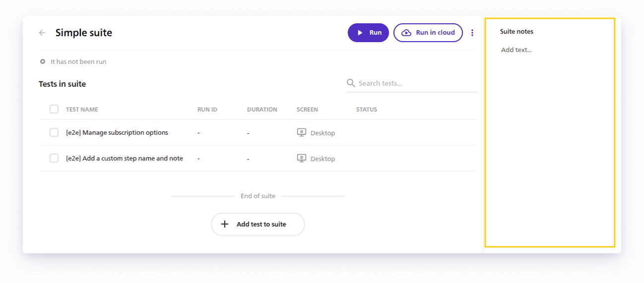Click the Status column header
Screen dimensions: 644x283
coord(367,110)
